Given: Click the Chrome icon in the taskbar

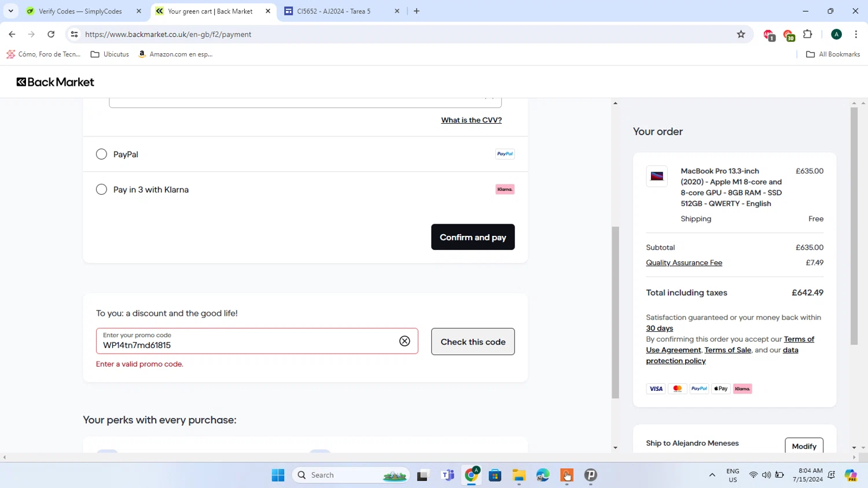Looking at the screenshot, I should (472, 475).
